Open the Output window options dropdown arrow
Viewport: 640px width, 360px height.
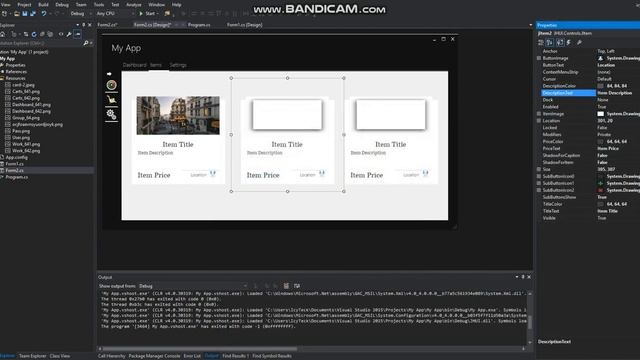tap(517, 277)
